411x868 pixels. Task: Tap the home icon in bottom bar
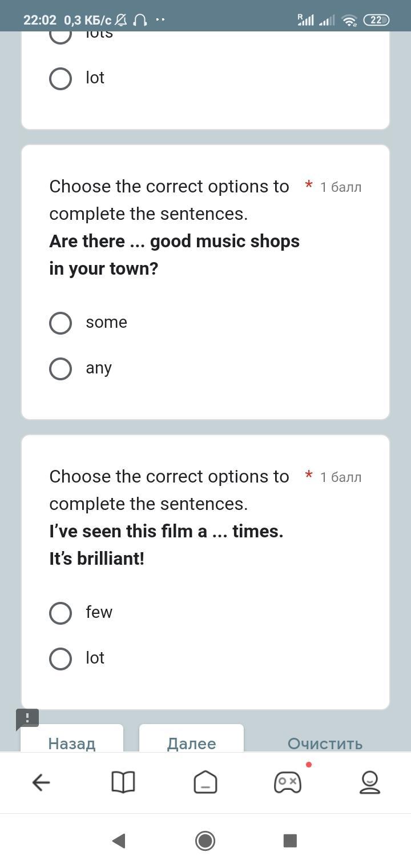coord(205,782)
